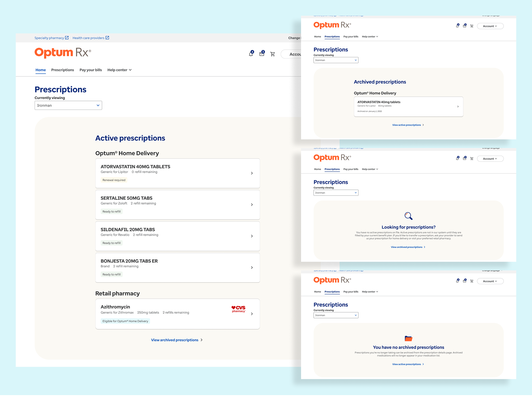Click external link icon beside Specialty pharmacy
Viewport: 532px width, 398px height.
tap(67, 38)
